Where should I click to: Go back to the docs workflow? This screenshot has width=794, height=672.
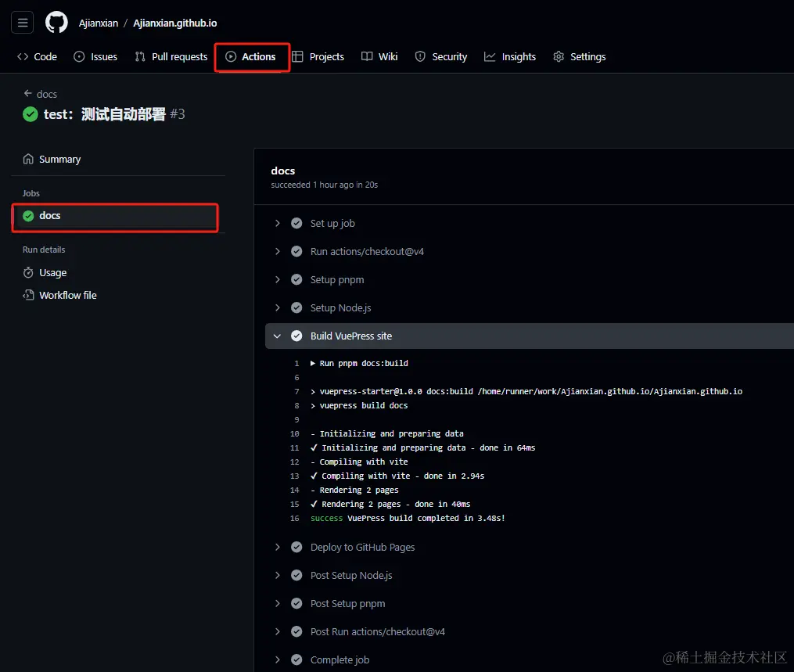coord(40,94)
